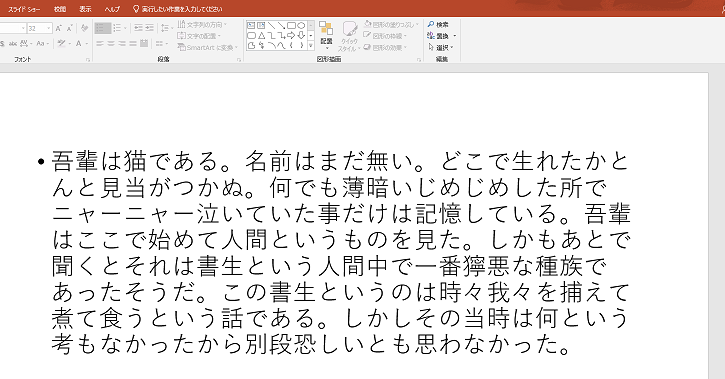Viewport: 725px width, 379px height.
Task: Open line spacing options
Action: (x=166, y=28)
